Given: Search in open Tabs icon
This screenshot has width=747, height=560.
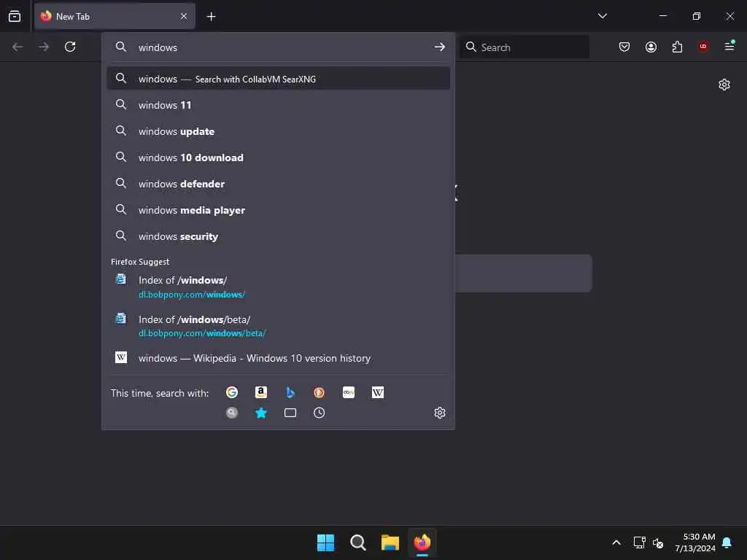Looking at the screenshot, I should coord(290,413).
